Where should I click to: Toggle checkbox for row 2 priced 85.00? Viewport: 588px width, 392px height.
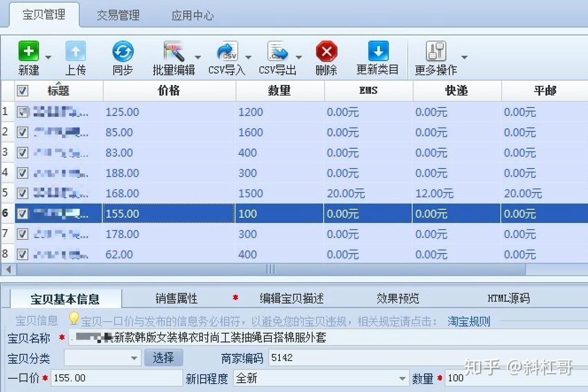tap(23, 132)
